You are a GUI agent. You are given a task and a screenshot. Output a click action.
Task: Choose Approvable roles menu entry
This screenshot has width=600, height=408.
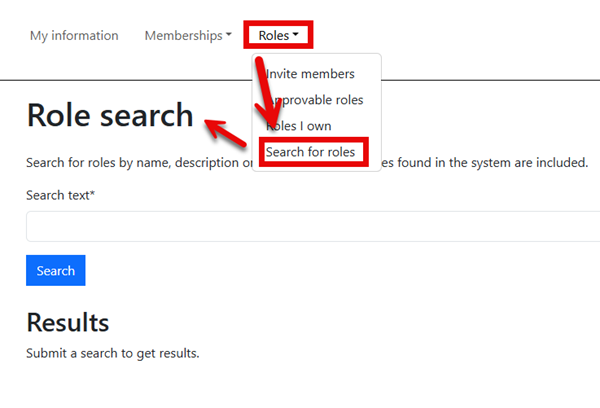(x=315, y=100)
